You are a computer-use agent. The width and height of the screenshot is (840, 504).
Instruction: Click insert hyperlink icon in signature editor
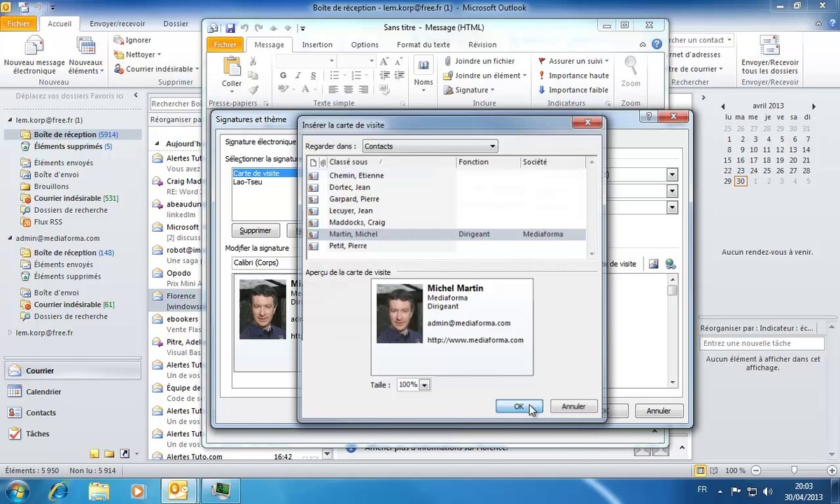(x=671, y=264)
